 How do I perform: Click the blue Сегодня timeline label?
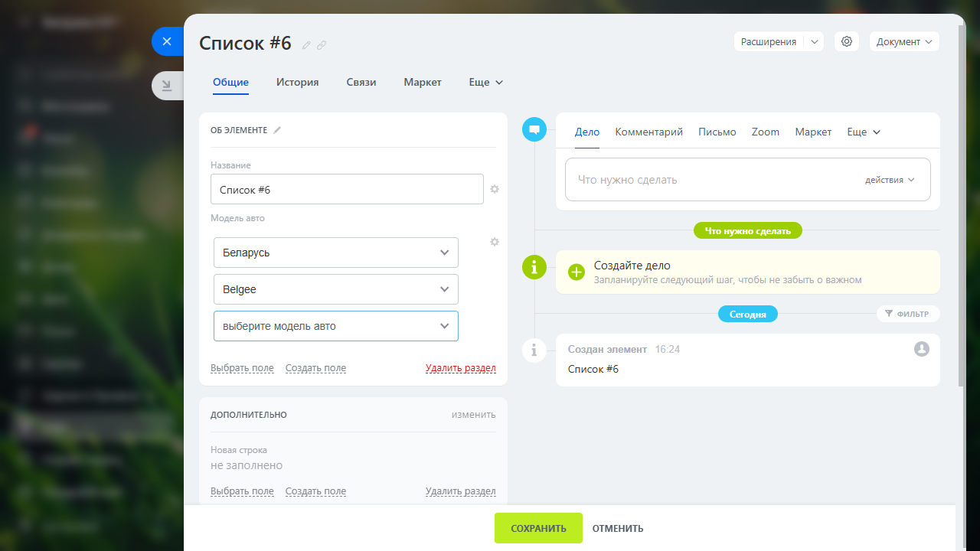[748, 314]
